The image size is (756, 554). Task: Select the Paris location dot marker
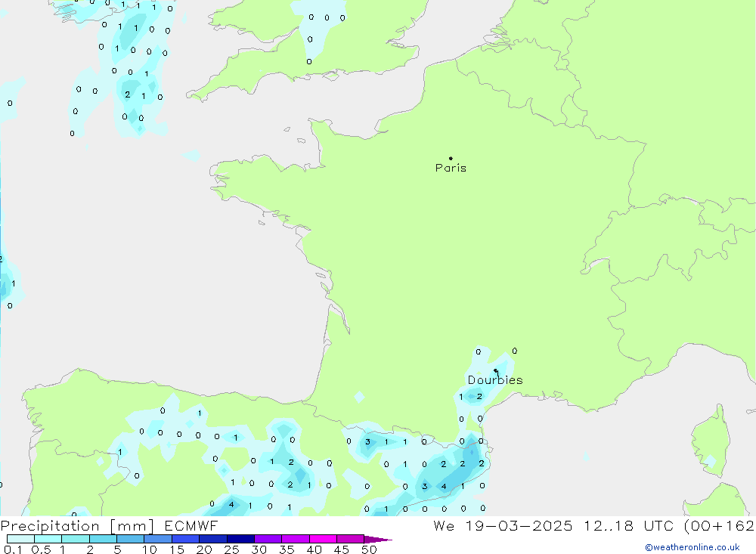pyautogui.click(x=451, y=158)
